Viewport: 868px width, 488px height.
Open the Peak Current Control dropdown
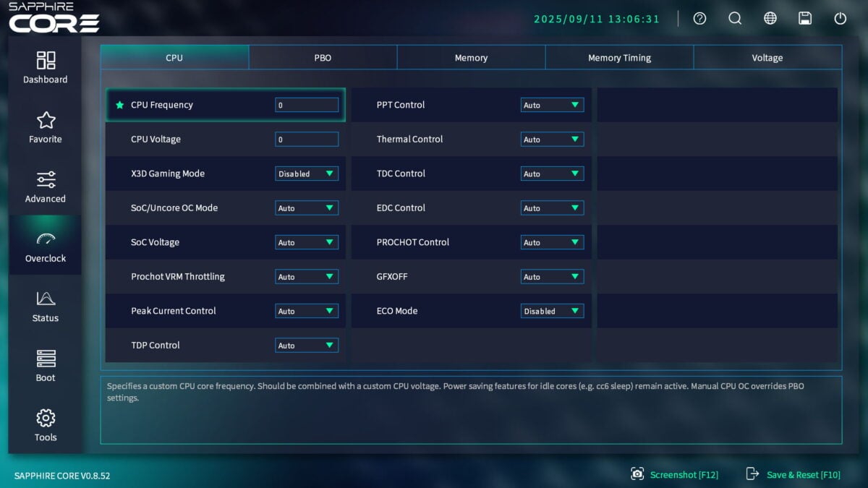click(307, 311)
